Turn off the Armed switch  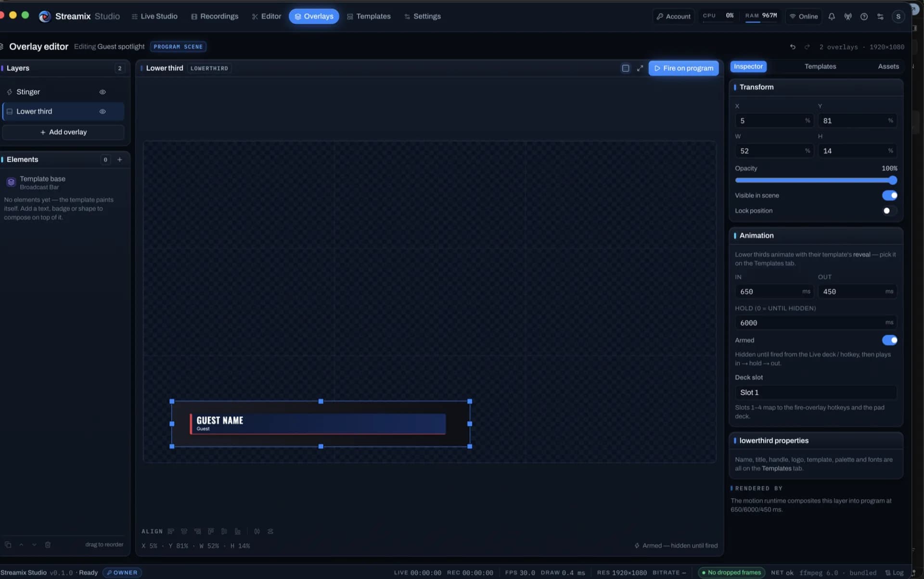tap(889, 340)
